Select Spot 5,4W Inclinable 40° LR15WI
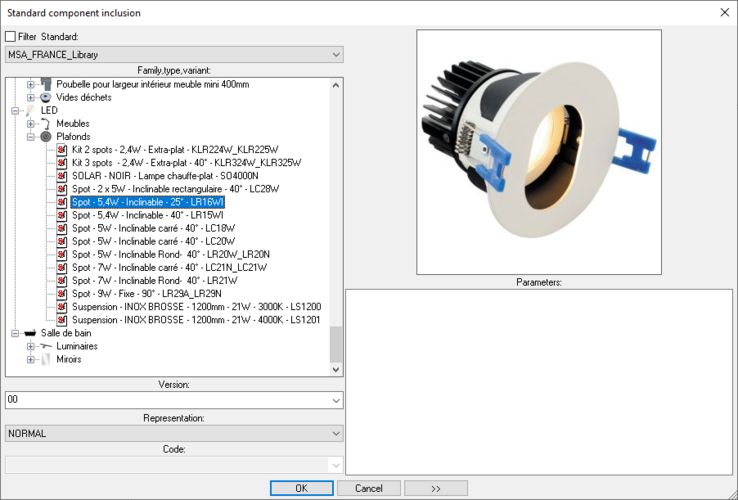Viewport: 738px width, 500px height. pos(139,215)
